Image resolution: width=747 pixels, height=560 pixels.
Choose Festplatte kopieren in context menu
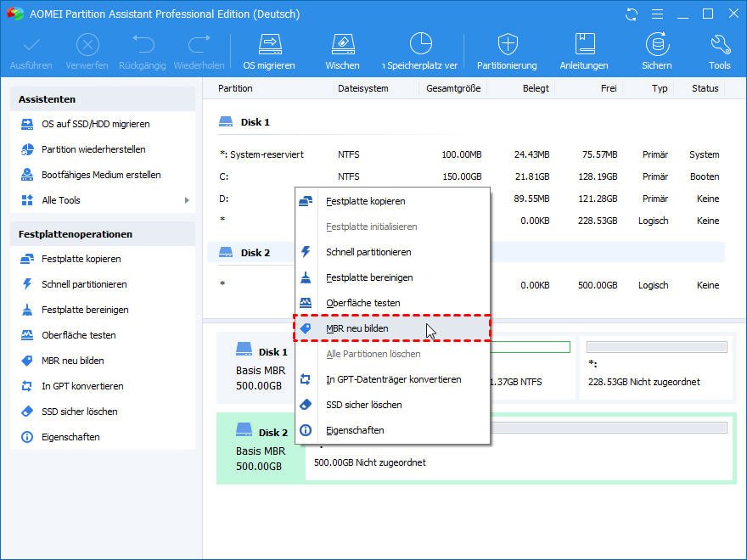point(392,201)
